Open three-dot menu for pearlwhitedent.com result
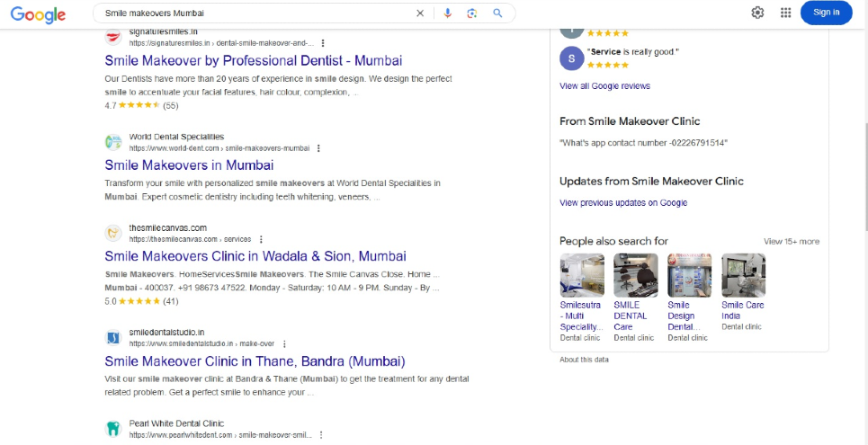Screen dimensions: 868x445 pos(320,435)
